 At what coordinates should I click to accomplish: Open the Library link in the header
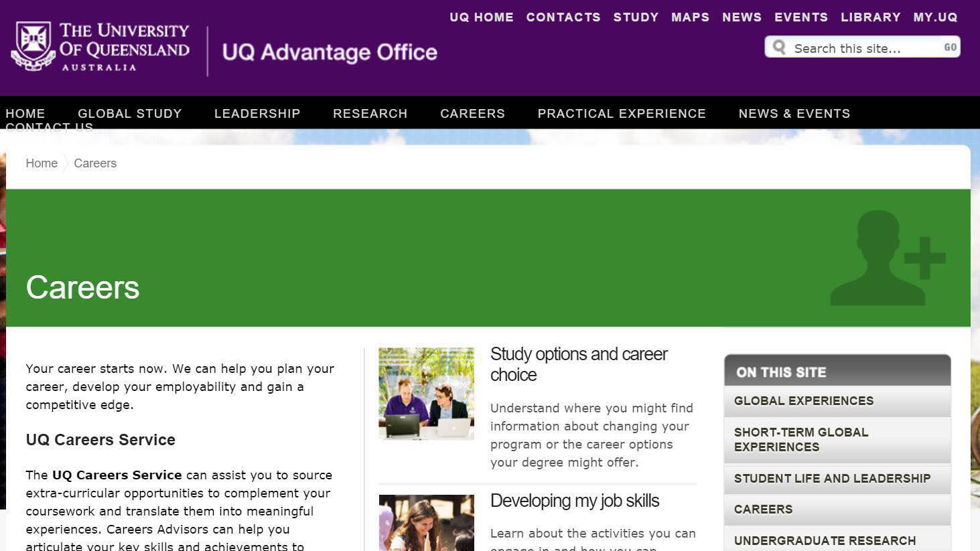870,17
